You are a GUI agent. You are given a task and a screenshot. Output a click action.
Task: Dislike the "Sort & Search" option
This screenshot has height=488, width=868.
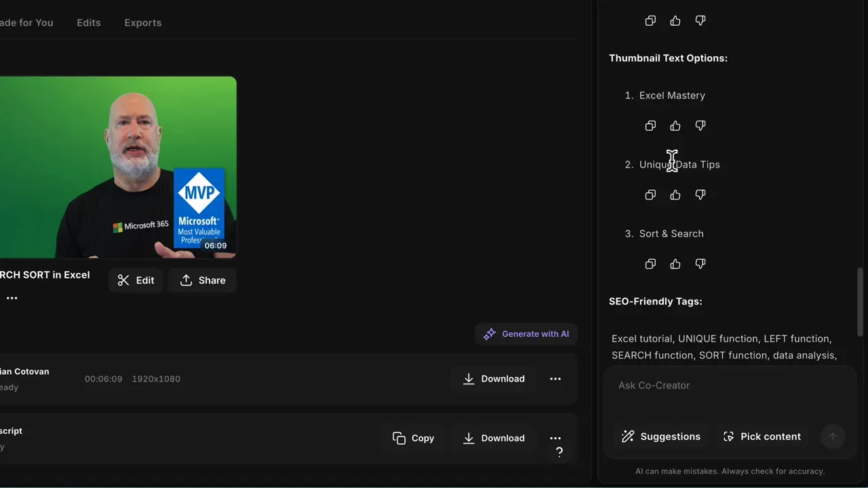tap(701, 264)
